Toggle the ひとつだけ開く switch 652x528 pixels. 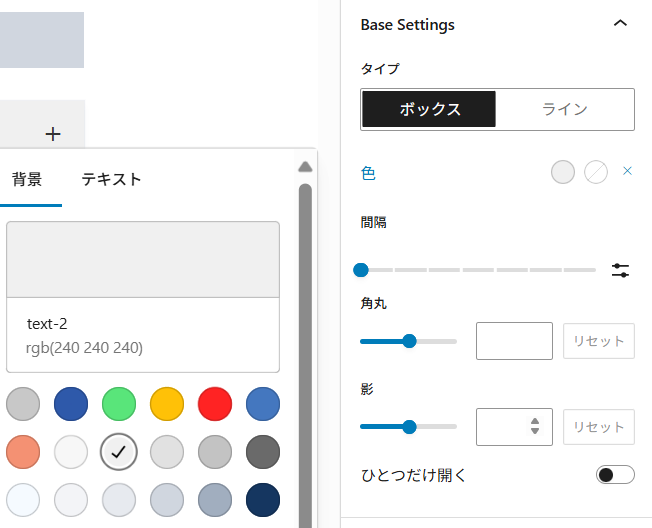tap(614, 474)
